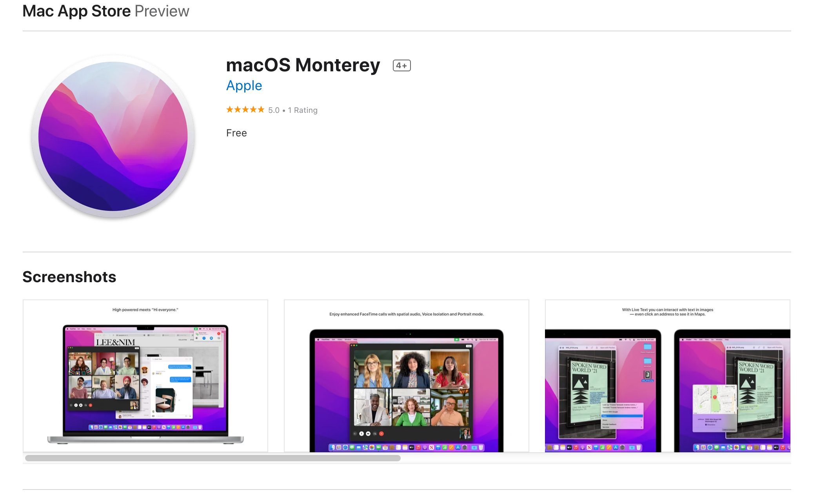Click the dock in the FaceTime screenshot

point(407,447)
